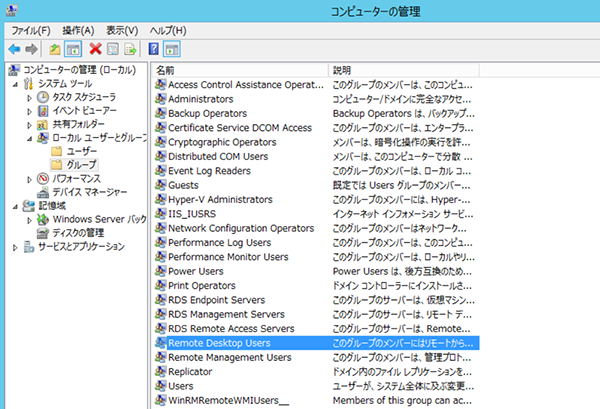Select the Performance Log Users group
The width and height of the screenshot is (600, 409).
click(220, 242)
